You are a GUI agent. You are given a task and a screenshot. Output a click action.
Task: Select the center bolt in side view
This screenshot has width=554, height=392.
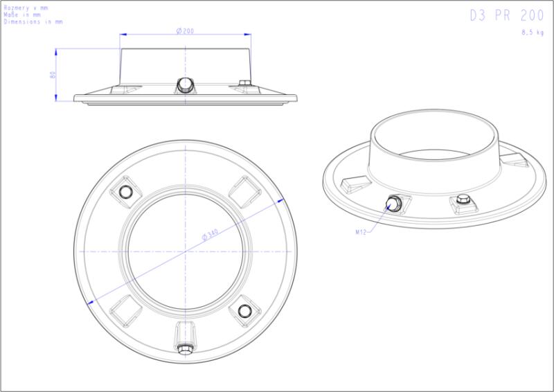tap(186, 86)
